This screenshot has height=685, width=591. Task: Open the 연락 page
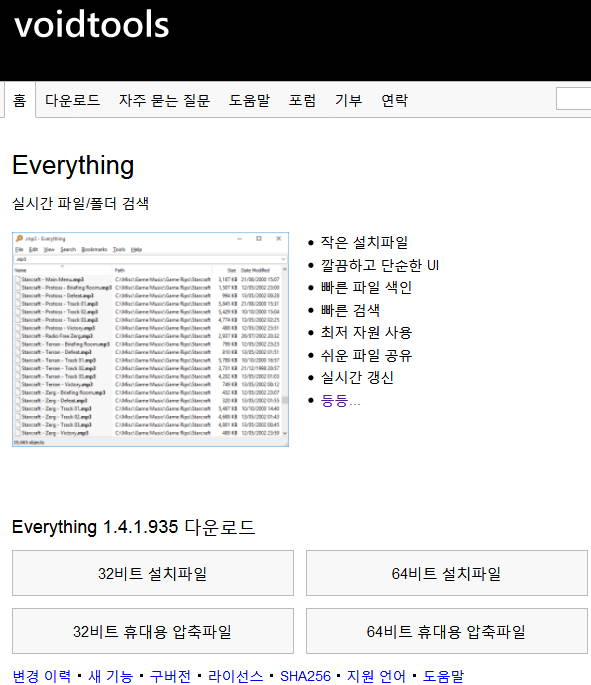tap(394, 100)
